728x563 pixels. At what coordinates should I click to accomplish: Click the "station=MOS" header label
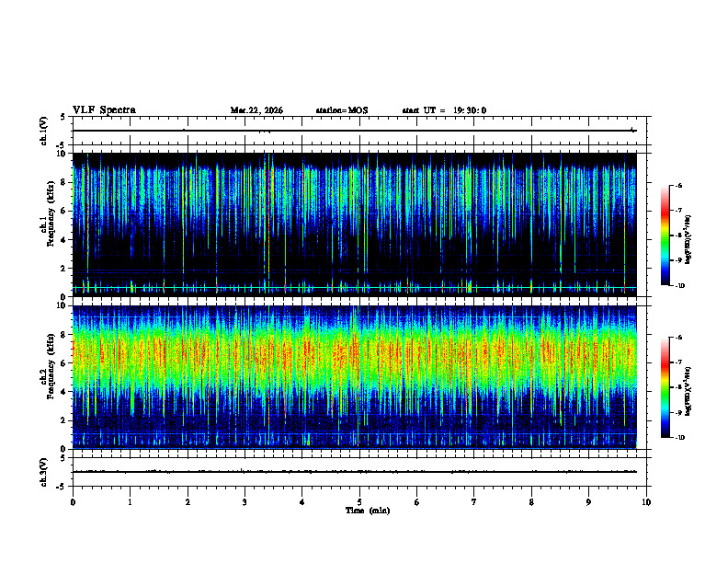click(342, 110)
